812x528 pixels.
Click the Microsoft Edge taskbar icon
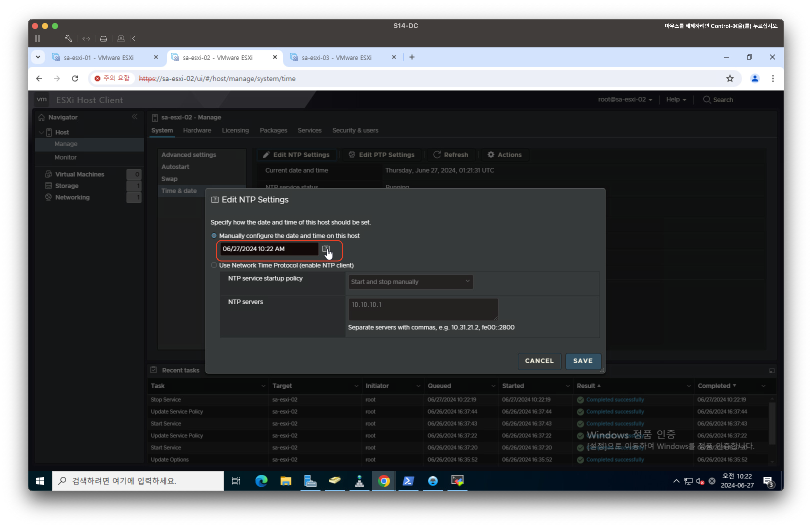pyautogui.click(x=261, y=481)
